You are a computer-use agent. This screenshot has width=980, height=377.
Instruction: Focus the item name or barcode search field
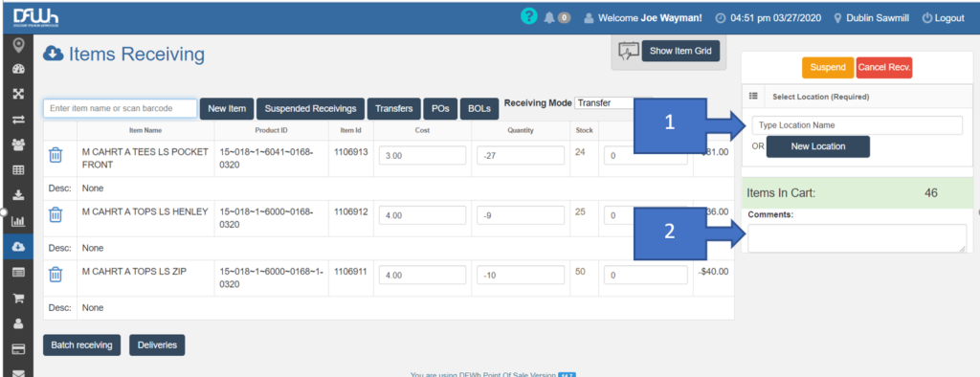point(120,108)
